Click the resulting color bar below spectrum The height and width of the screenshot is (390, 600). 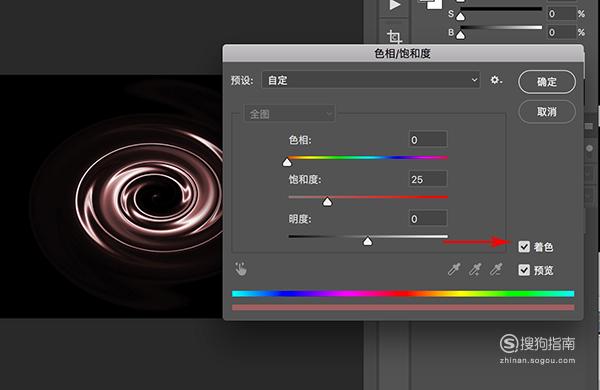pos(403,307)
